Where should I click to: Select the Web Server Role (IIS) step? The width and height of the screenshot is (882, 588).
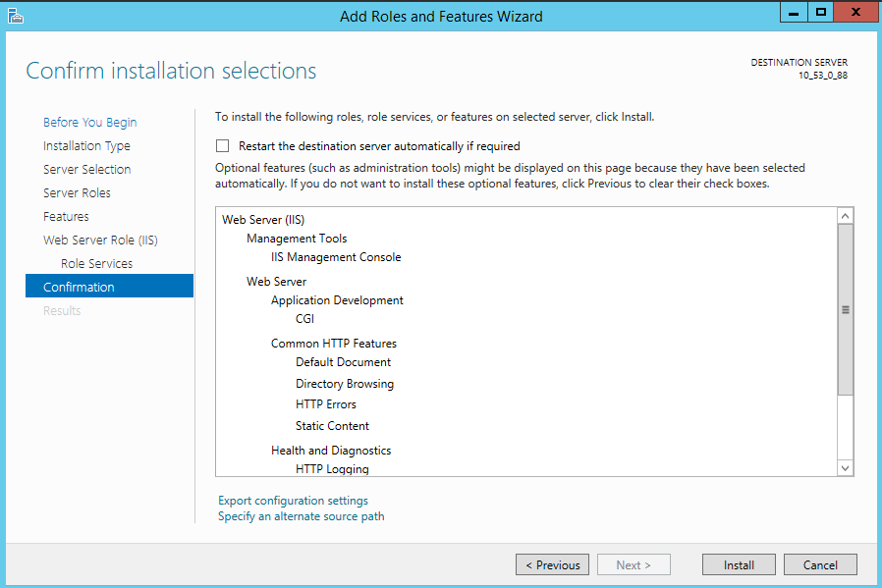[100, 241]
